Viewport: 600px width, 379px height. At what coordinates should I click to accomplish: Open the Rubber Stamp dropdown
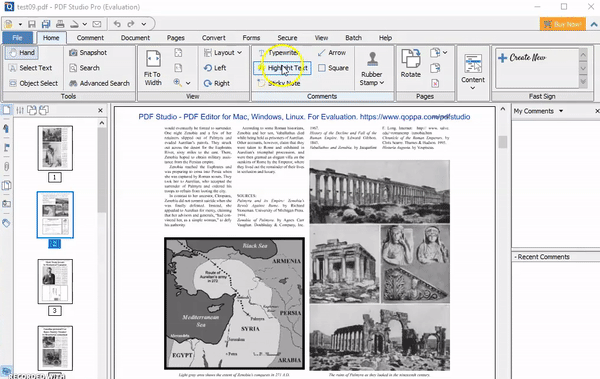[372, 68]
